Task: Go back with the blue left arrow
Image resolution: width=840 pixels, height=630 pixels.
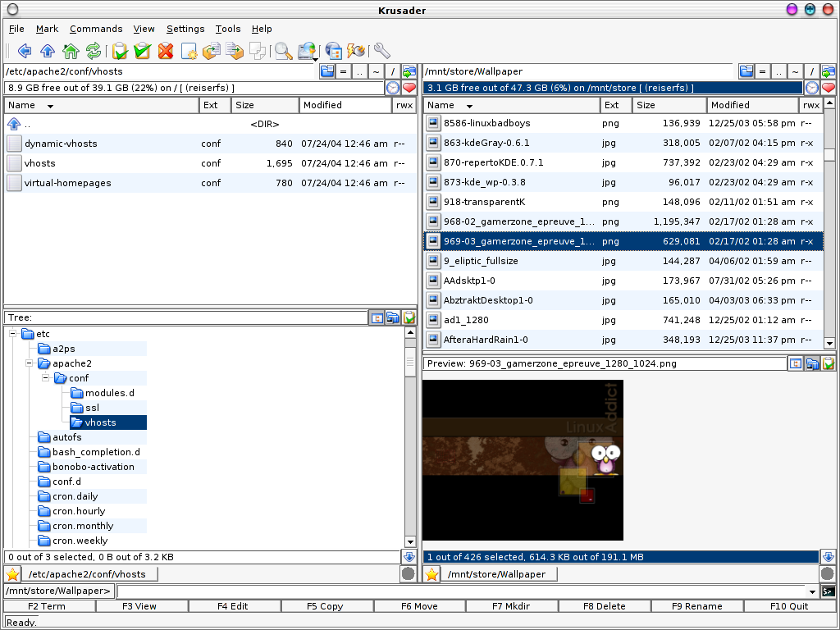Action: pyautogui.click(x=24, y=51)
